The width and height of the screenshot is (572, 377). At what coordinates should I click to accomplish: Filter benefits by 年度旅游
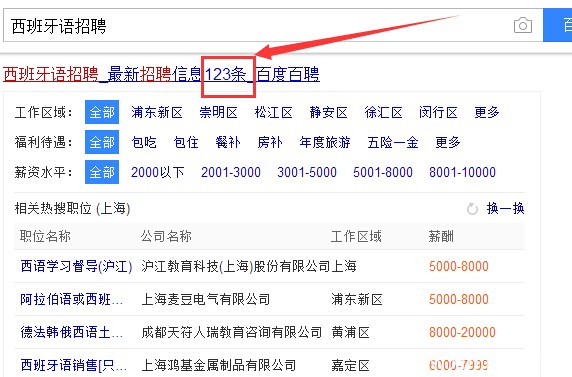pos(325,142)
